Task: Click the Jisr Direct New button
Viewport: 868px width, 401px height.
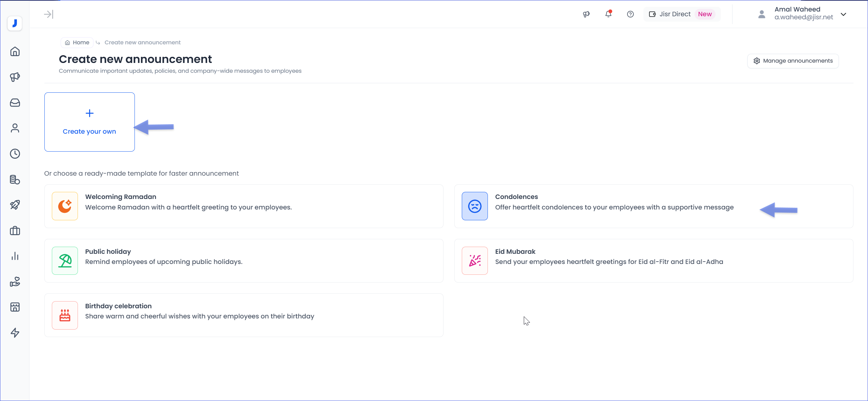Action: pos(682,14)
